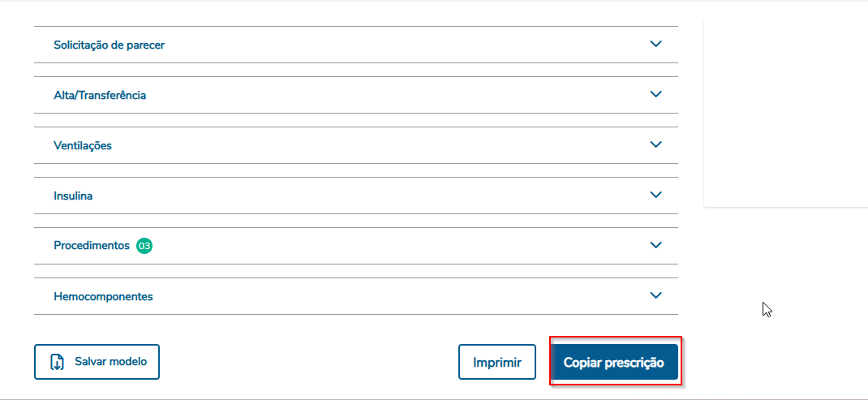The width and height of the screenshot is (868, 400).
Task: Select the Ventilações heading text
Action: click(x=83, y=146)
